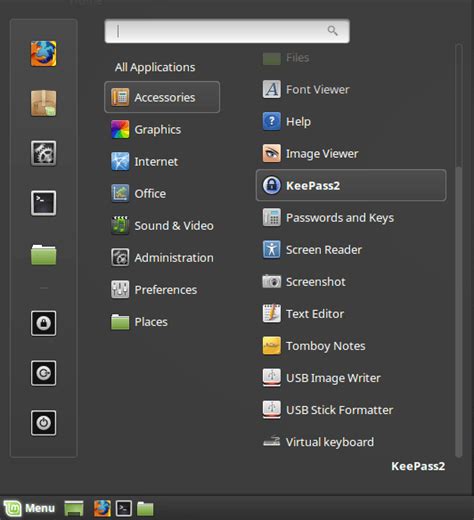Open System Settings gear icon in sidebar
The image size is (474, 520).
[x=44, y=153]
